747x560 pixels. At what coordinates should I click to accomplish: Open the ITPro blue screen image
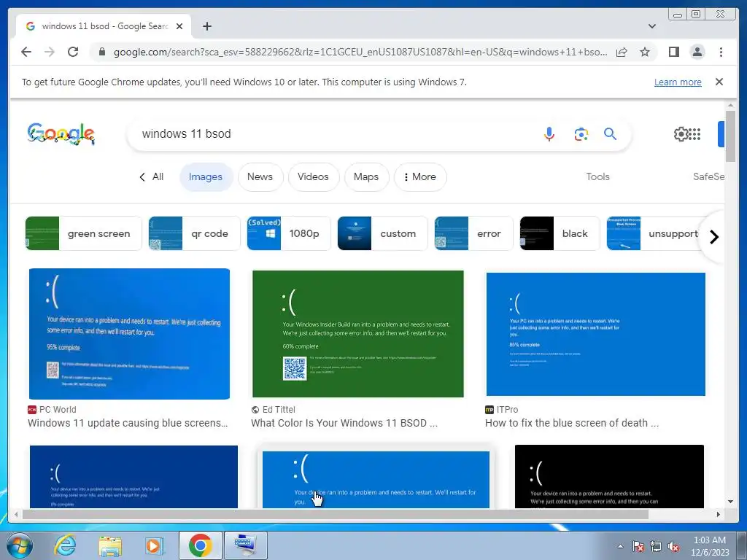pyautogui.click(x=595, y=334)
